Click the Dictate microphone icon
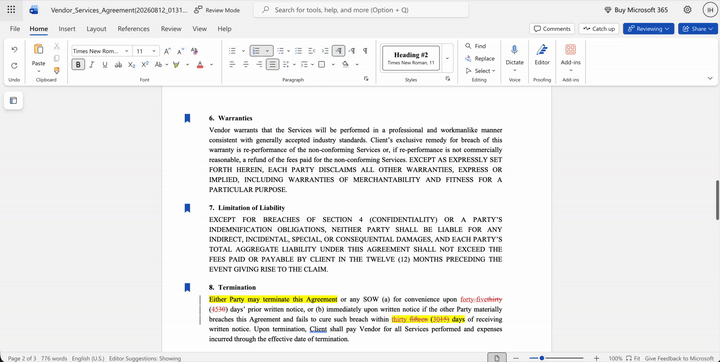The height and width of the screenshot is (362, 720). [514, 50]
